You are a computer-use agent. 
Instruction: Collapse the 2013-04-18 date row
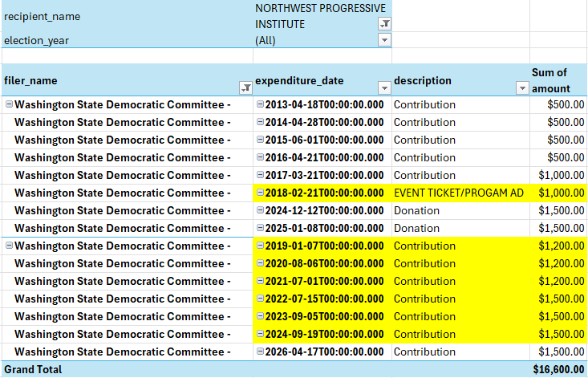pyautogui.click(x=260, y=104)
